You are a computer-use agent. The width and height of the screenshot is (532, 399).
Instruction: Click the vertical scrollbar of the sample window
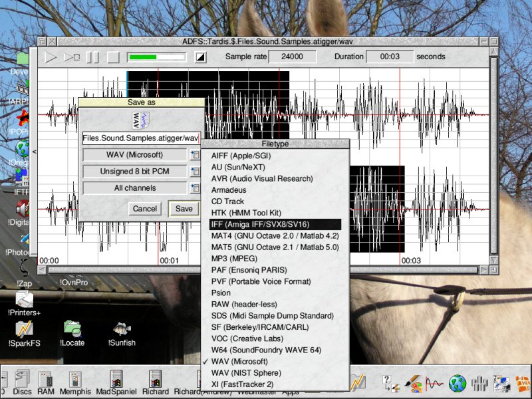(x=494, y=154)
